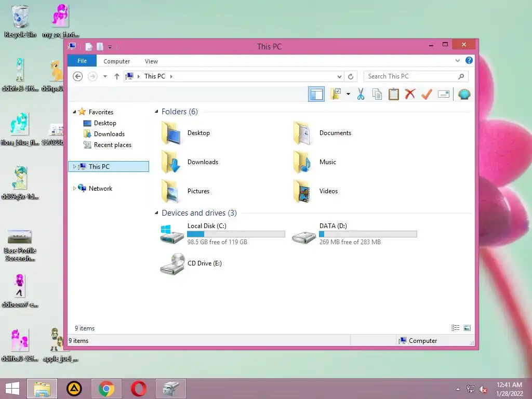
Task: Toggle the preview pane layout button
Action: (x=316, y=95)
